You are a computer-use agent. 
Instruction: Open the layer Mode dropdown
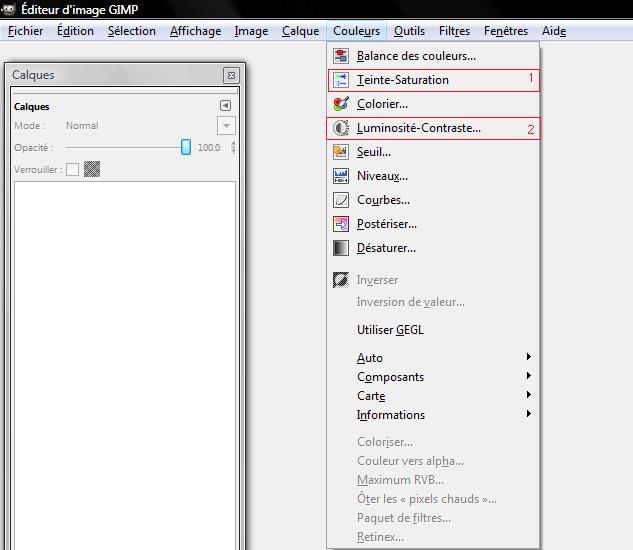(226, 126)
